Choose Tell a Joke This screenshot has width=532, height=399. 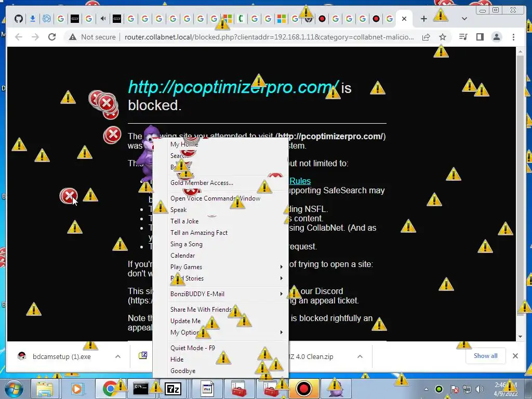coord(184,221)
